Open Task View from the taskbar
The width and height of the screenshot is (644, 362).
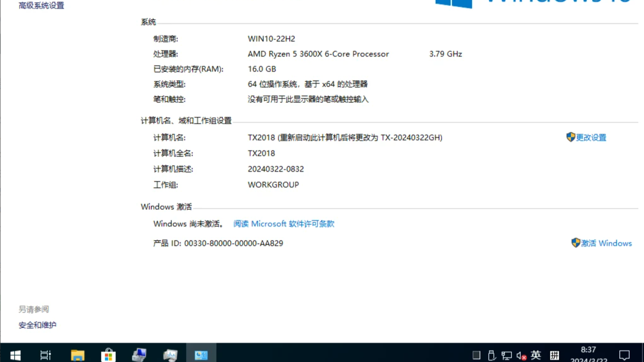[x=45, y=354]
